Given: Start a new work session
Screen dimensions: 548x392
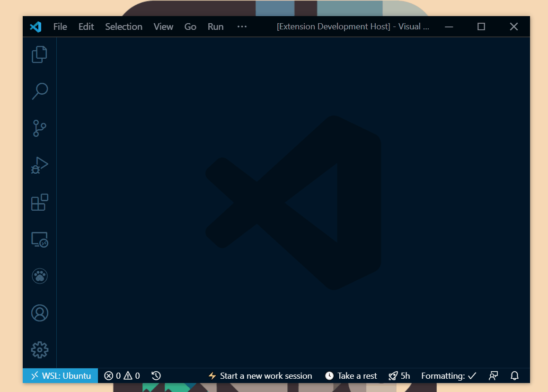Looking at the screenshot, I should pos(260,375).
